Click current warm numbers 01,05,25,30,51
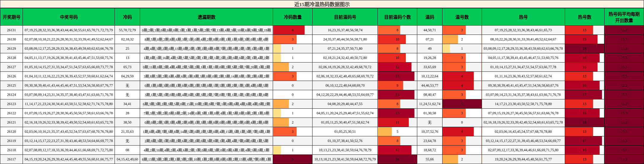Image resolution: width=644 pixels, height=164 pixels. point(345,132)
